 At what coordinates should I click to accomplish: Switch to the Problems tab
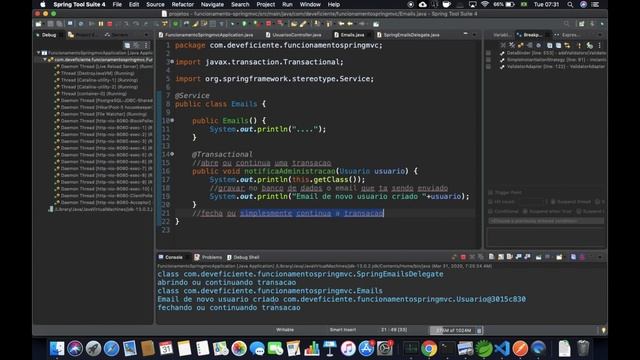pos(209,257)
